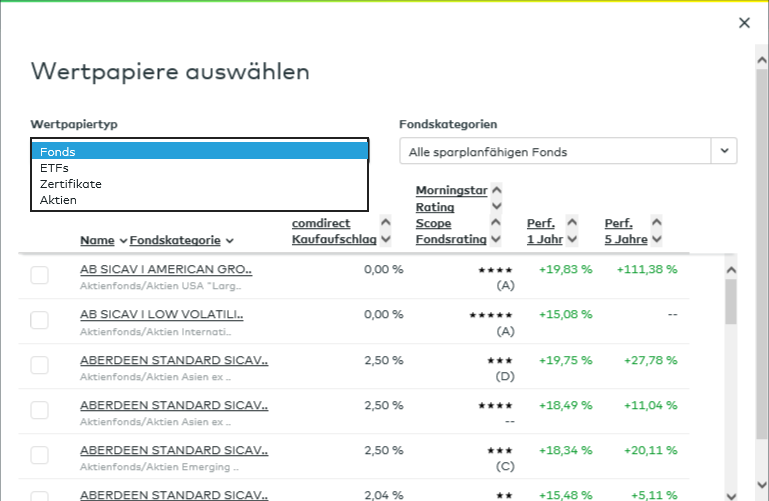
Task: Open Aberdeen Standard SICAV Emerging fund link
Action: (x=174, y=450)
